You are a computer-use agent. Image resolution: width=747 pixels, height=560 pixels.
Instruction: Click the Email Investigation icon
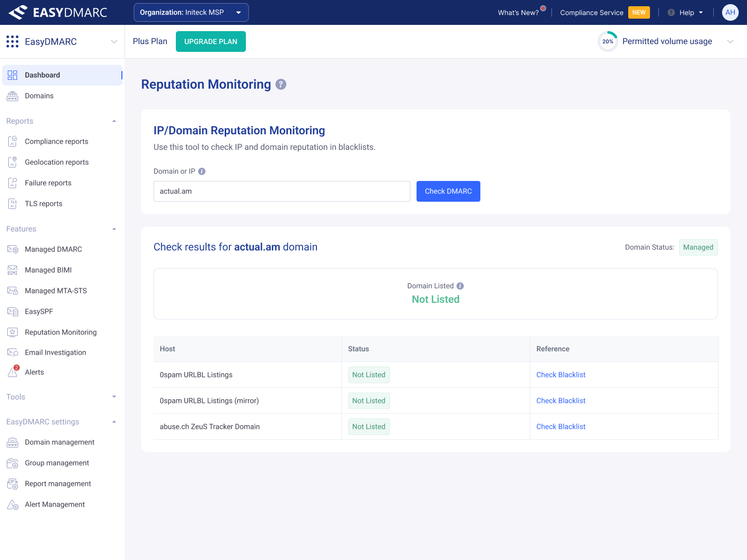tap(12, 353)
